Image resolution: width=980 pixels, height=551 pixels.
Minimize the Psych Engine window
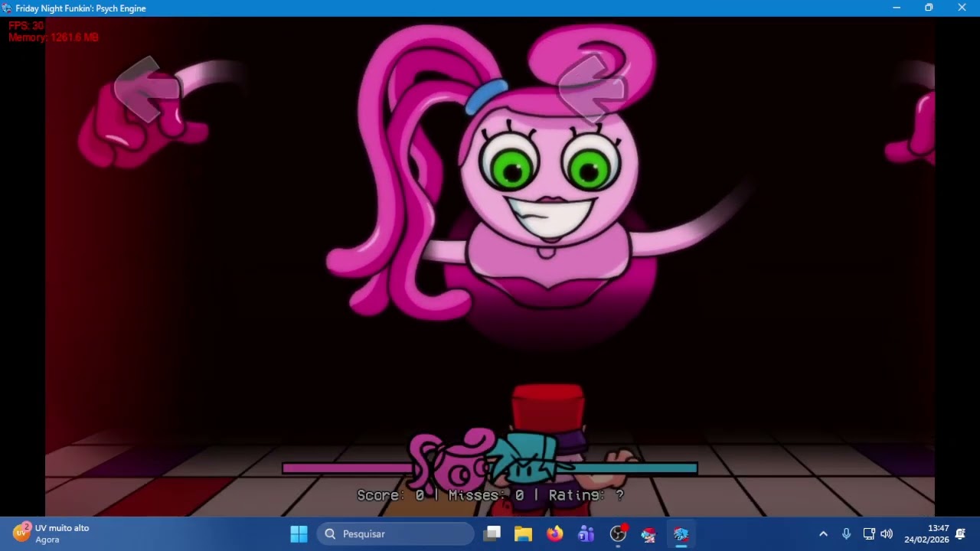pyautogui.click(x=897, y=8)
